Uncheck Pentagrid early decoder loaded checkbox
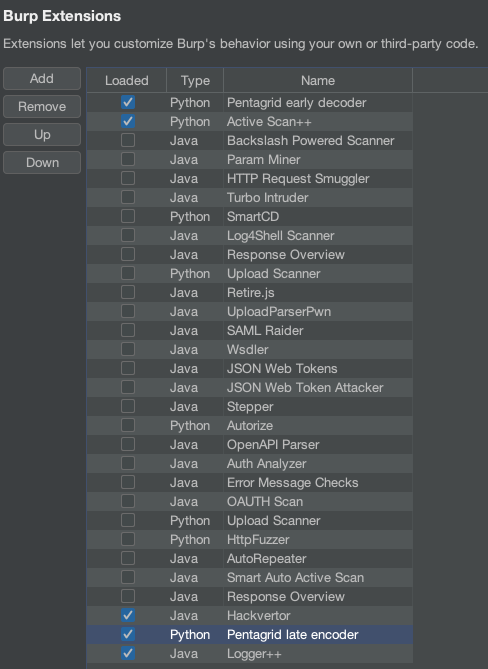488x669 pixels. point(128,102)
